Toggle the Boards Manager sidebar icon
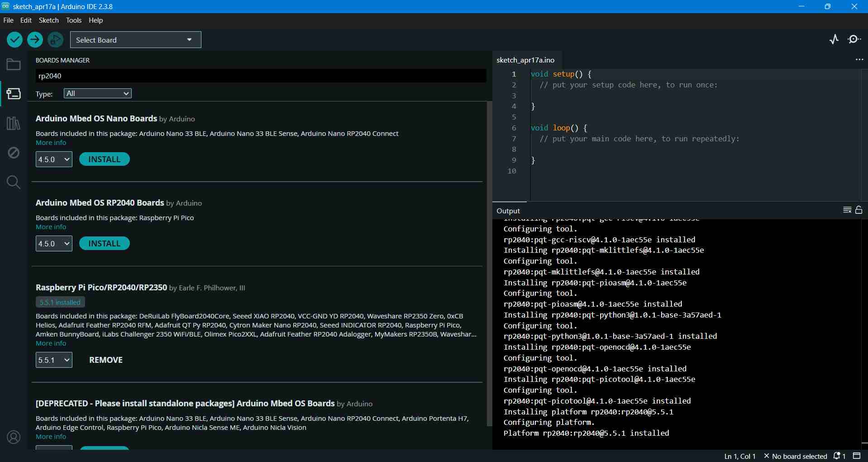868x462 pixels. click(14, 94)
